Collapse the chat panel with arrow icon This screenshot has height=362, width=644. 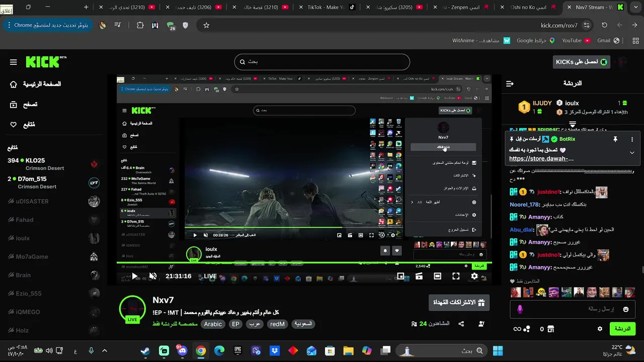(x=510, y=83)
